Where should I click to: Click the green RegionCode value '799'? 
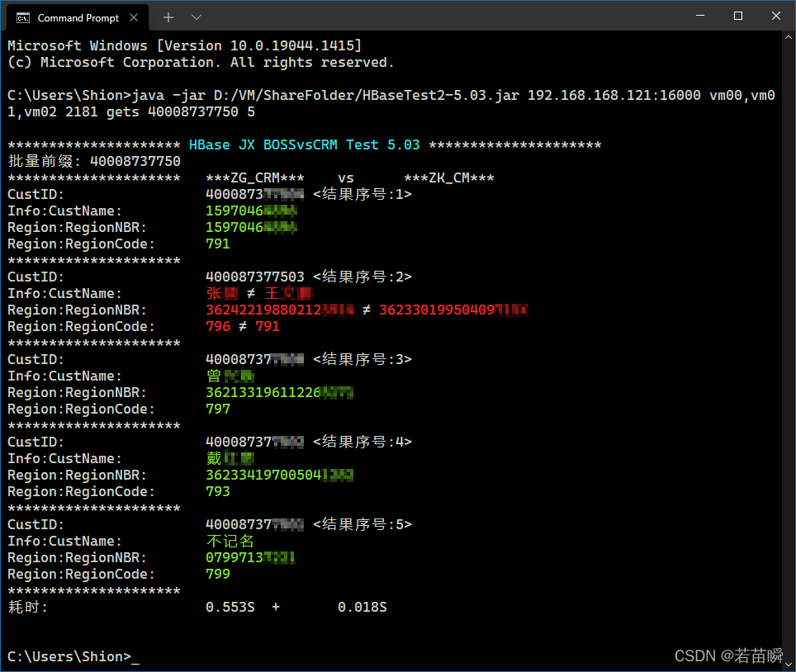pyautogui.click(x=218, y=574)
